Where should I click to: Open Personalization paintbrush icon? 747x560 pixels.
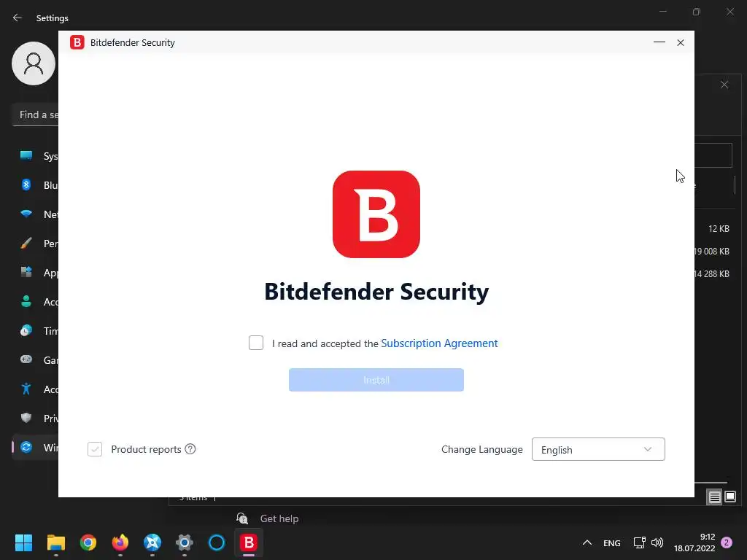26,244
